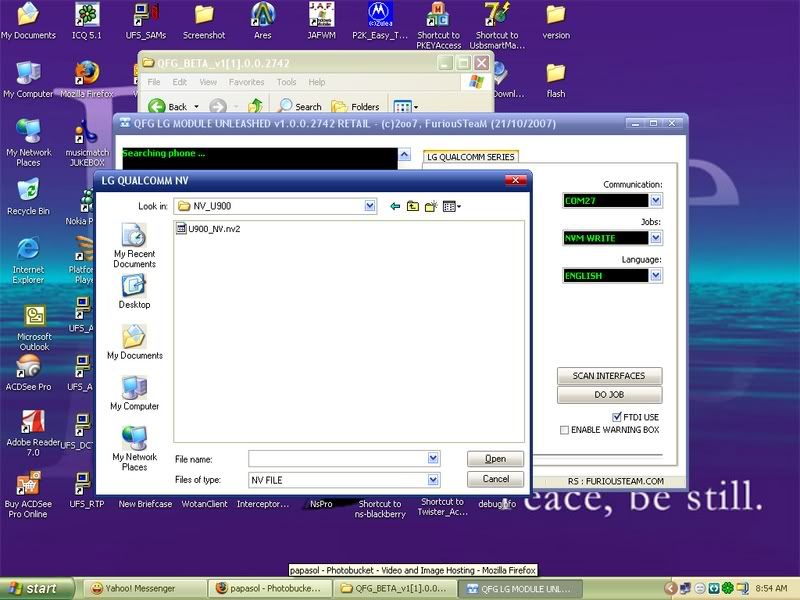Image resolution: width=800 pixels, height=600 pixels.
Task: Launch Mozilla Firefox desktop icon
Action: [x=87, y=80]
